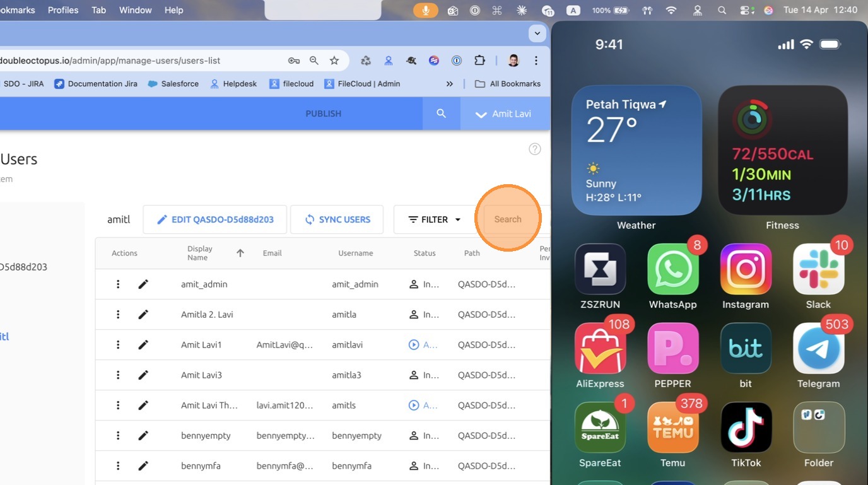Open the Salesforce bookmark
The width and height of the screenshot is (868, 485).
173,84
